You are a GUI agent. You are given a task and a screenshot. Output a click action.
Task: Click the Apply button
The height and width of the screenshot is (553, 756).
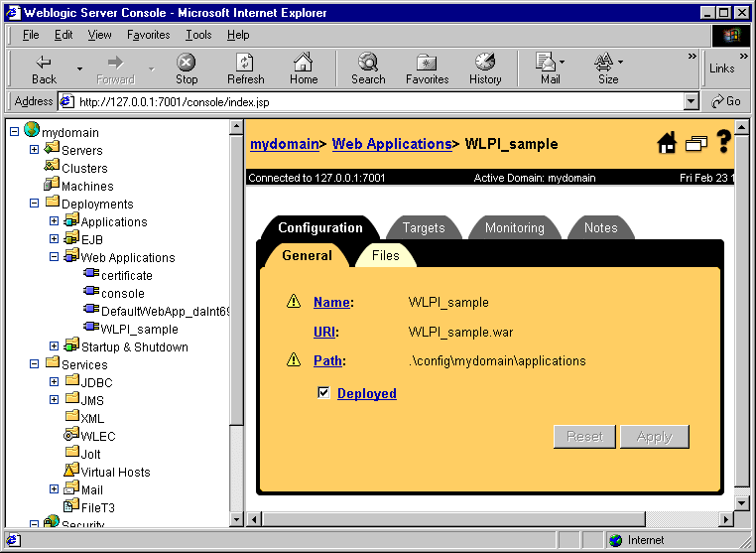654,437
